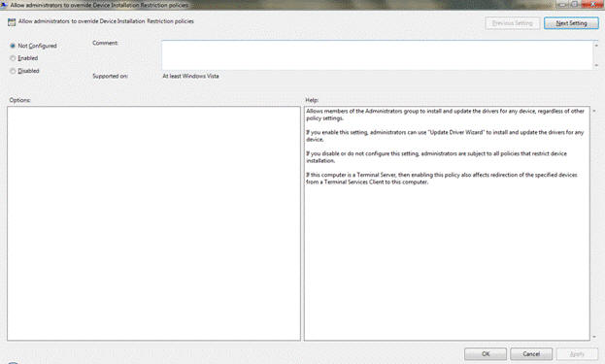Cancel the policy dialog
605x364 pixels.
click(x=531, y=353)
